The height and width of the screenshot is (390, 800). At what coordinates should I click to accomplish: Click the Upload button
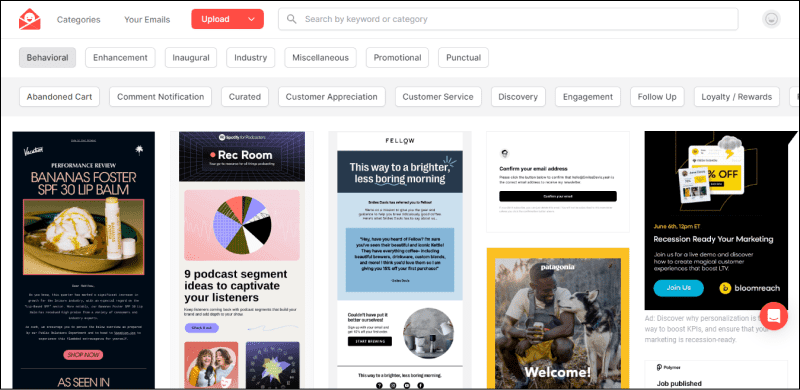pyautogui.click(x=228, y=19)
